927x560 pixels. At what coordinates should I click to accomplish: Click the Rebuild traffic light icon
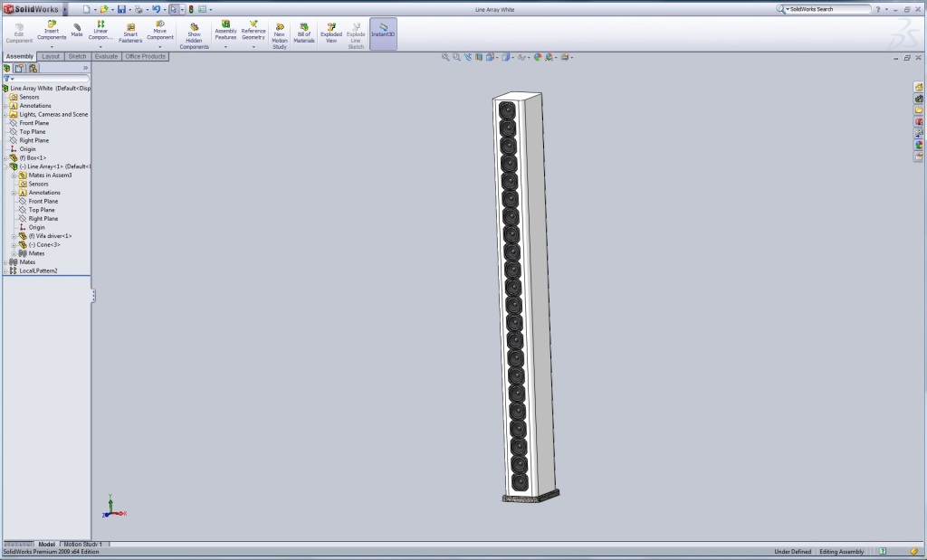coord(191,9)
